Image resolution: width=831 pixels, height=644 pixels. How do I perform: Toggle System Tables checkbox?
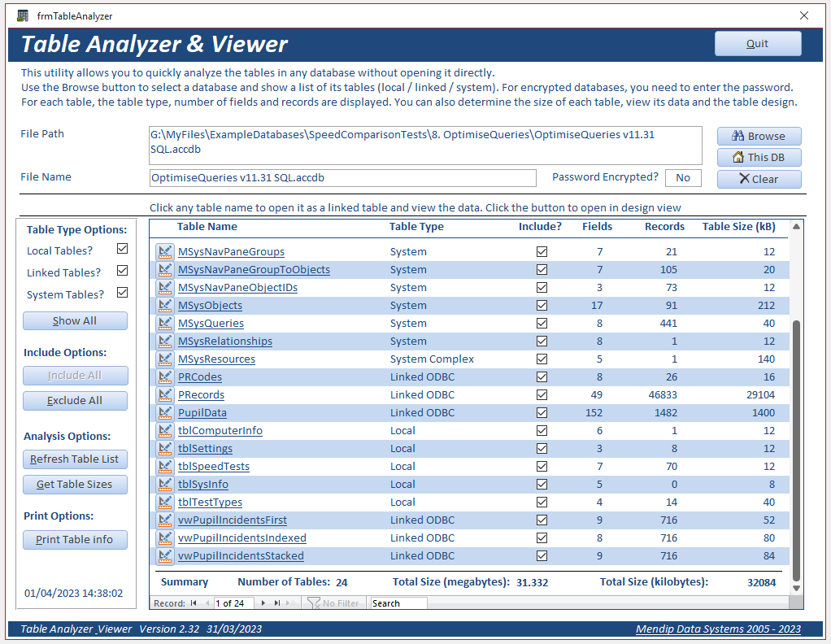pyautogui.click(x=123, y=293)
